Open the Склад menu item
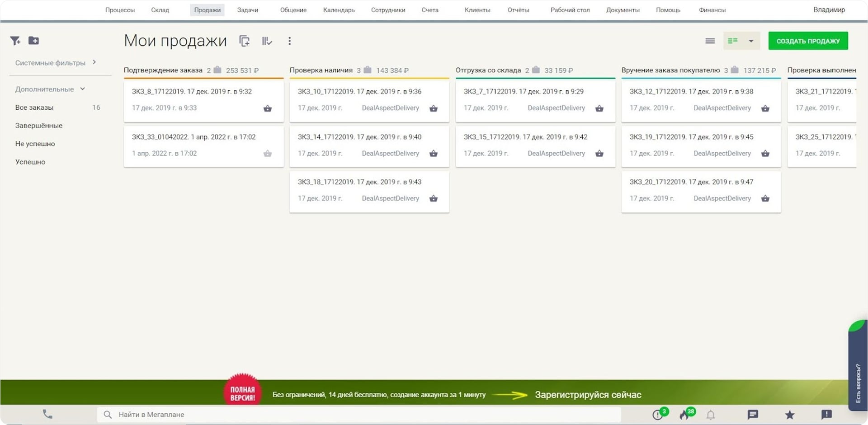Image resolution: width=868 pixels, height=425 pixels. (160, 10)
